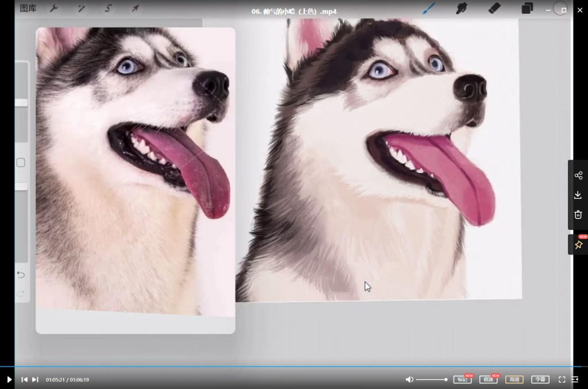Select the Smudge tool
588x389 pixels.
click(461, 8)
